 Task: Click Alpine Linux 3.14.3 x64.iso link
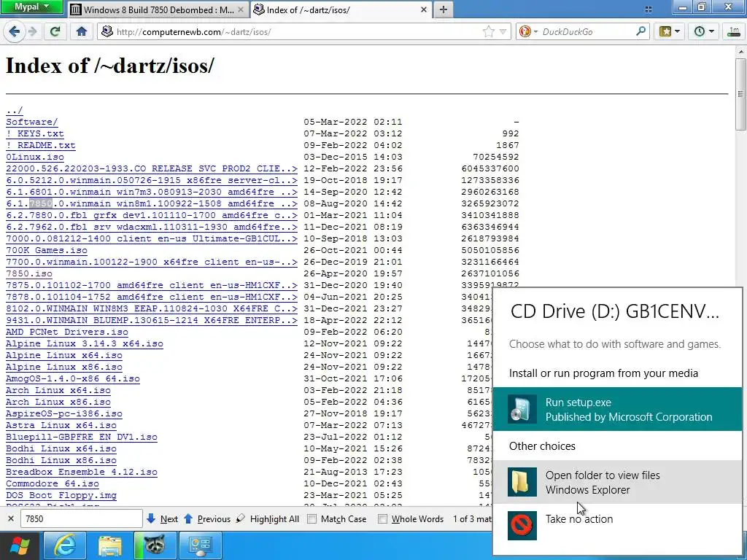pos(85,344)
